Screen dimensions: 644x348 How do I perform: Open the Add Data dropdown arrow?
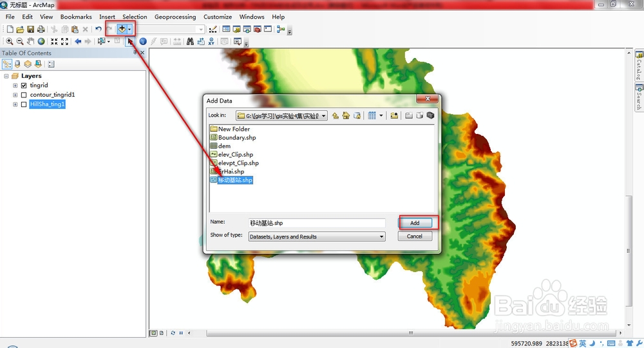point(129,29)
